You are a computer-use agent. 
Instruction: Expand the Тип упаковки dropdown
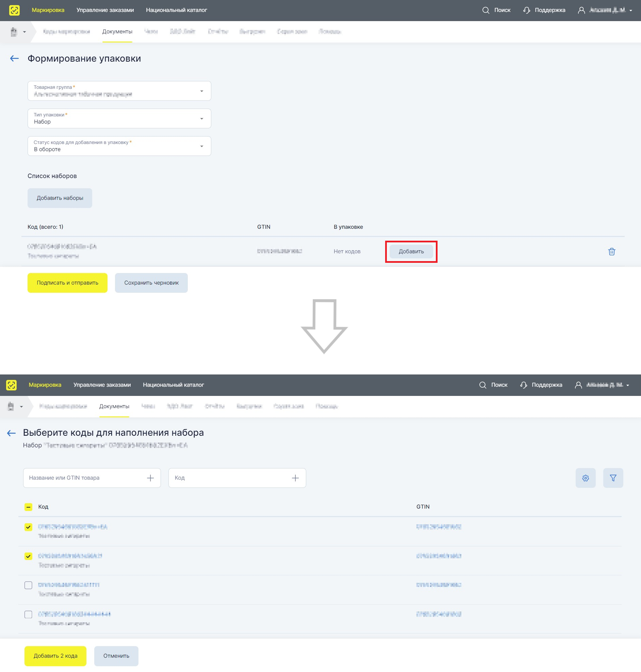[x=119, y=118]
